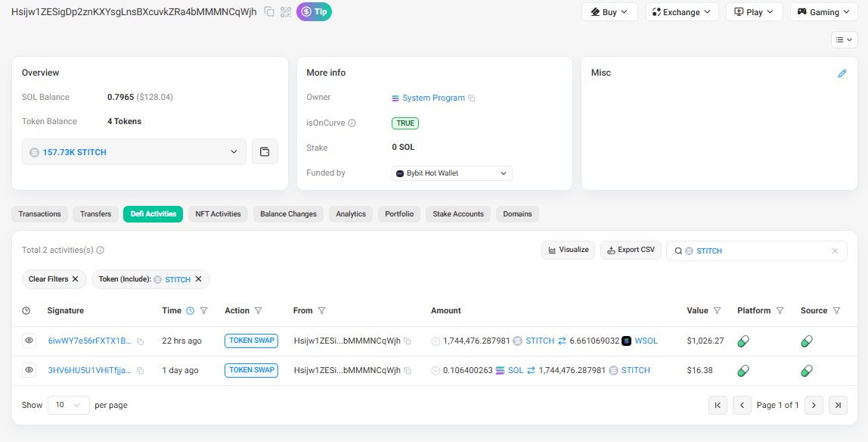Viewport: 868px width, 442px height.
Task: Switch to the NFT Activities tab
Action: pyautogui.click(x=218, y=213)
